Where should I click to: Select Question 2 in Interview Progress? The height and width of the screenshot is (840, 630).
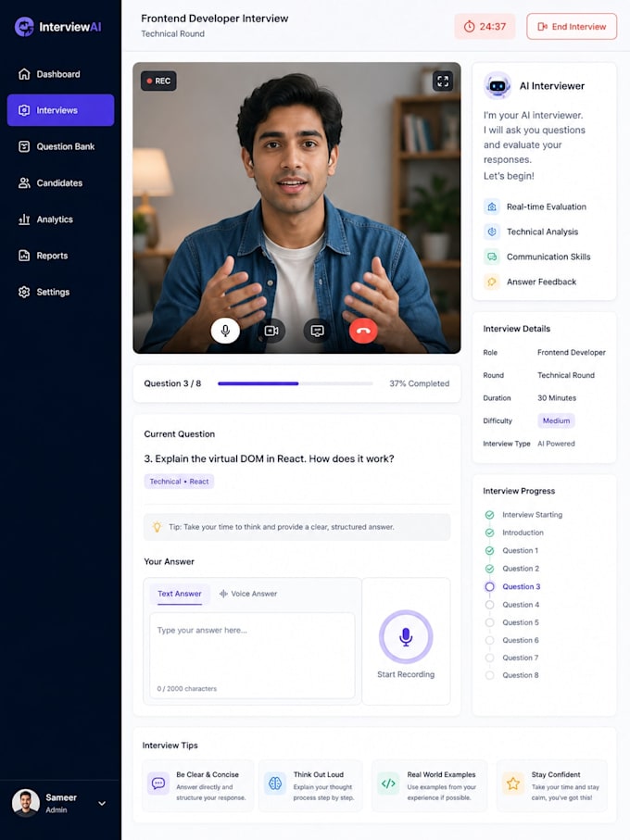tap(512, 569)
